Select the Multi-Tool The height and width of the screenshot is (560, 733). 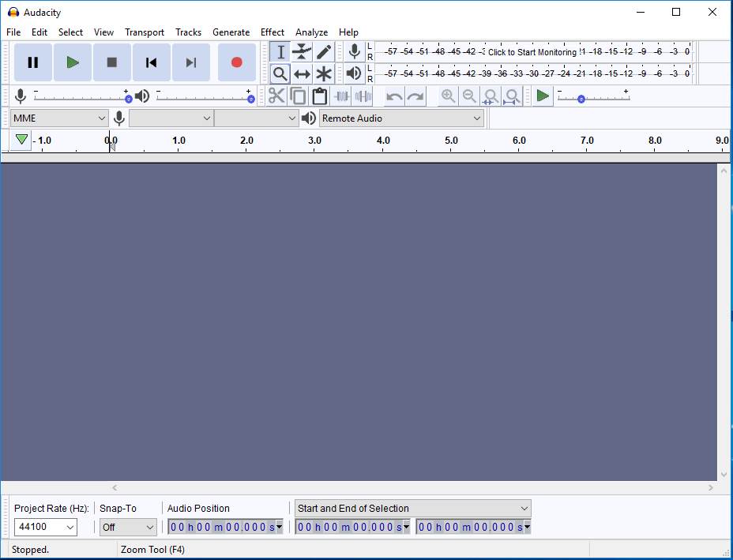coord(323,73)
